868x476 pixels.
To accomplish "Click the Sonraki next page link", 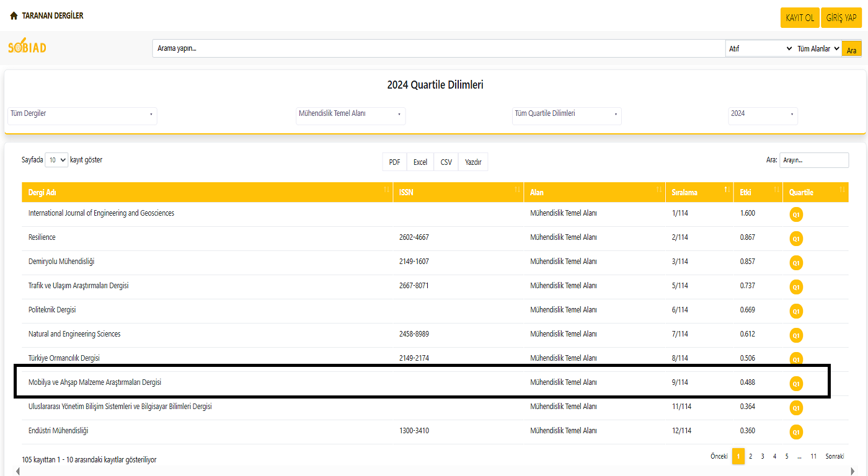I will coord(835,456).
